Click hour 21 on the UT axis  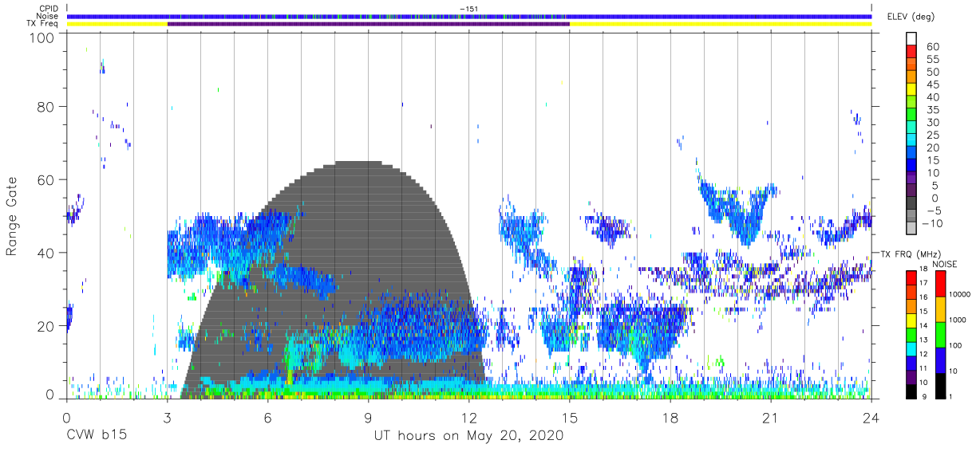coord(771,417)
